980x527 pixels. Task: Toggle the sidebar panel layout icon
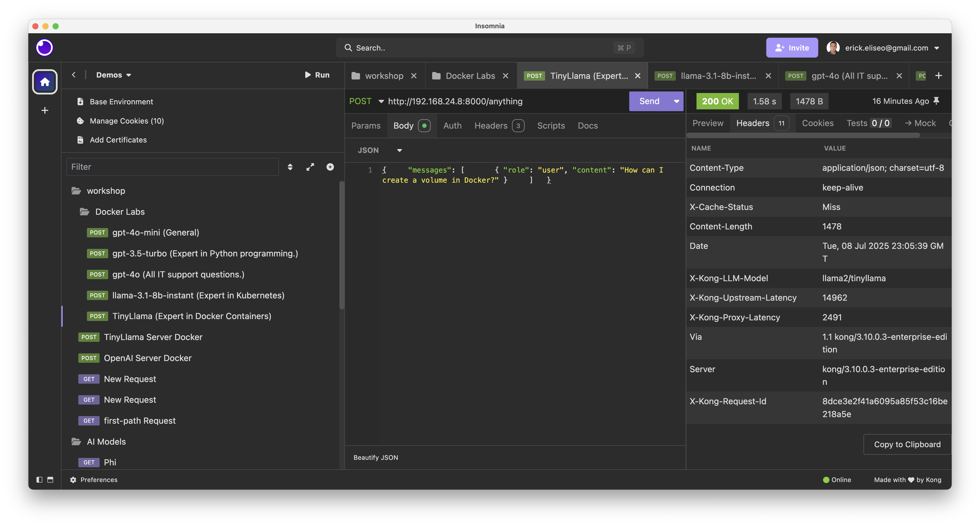point(39,480)
